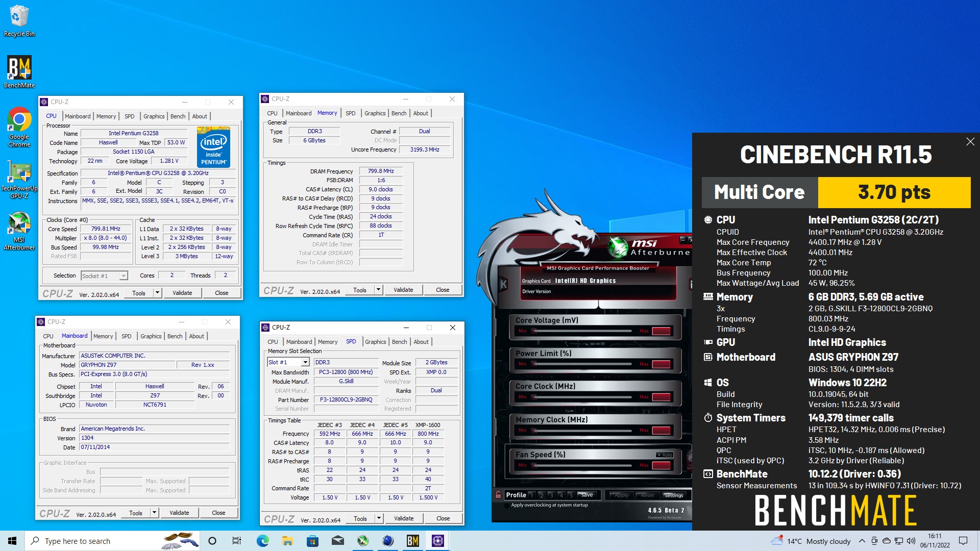Screen dimensions: 980x551
Task: Open Microsoft Edge from the taskbar
Action: (262, 541)
